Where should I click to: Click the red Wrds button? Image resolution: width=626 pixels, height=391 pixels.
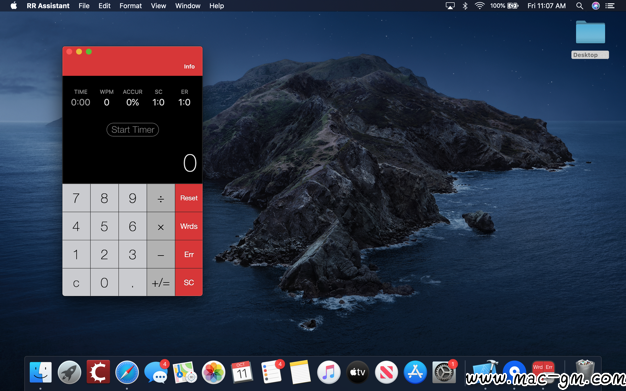coord(189,226)
